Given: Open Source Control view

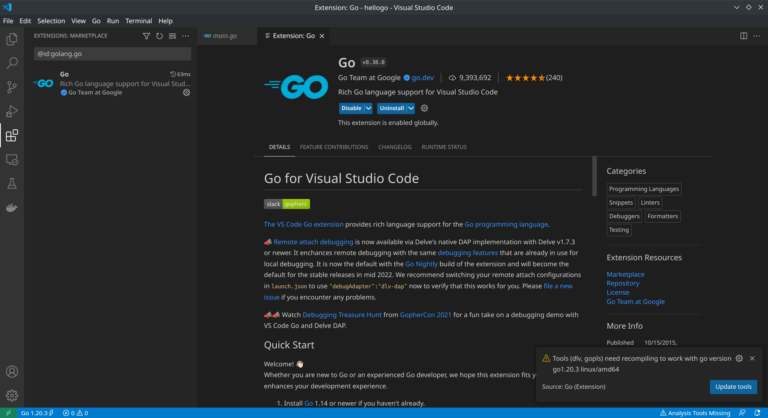Looking at the screenshot, I should click(12, 88).
